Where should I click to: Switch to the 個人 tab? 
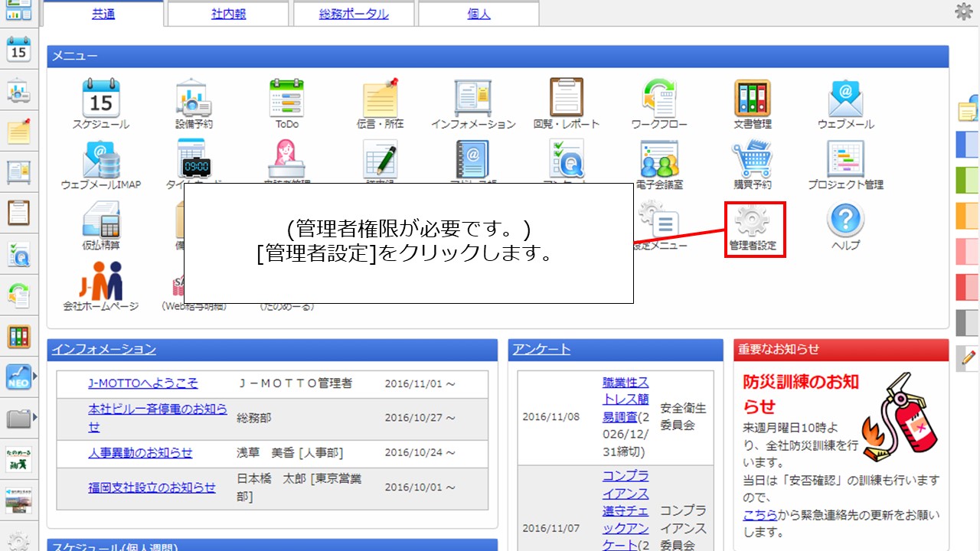click(x=479, y=14)
